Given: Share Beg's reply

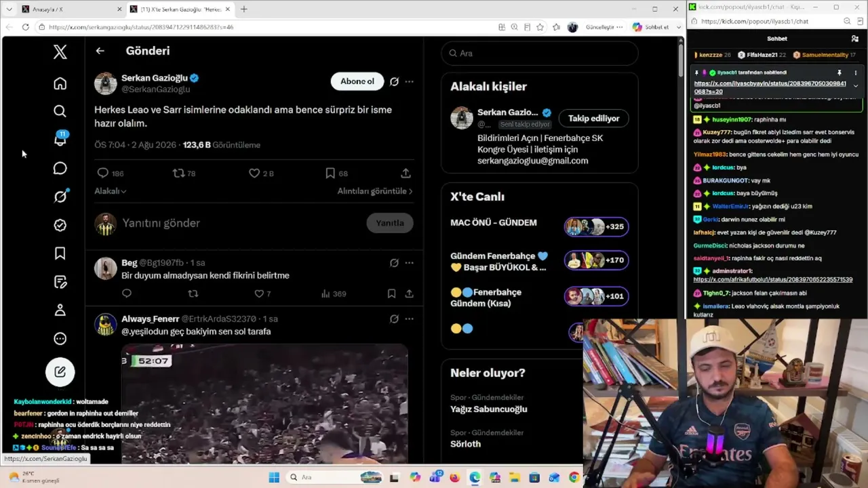Looking at the screenshot, I should 409,293.
